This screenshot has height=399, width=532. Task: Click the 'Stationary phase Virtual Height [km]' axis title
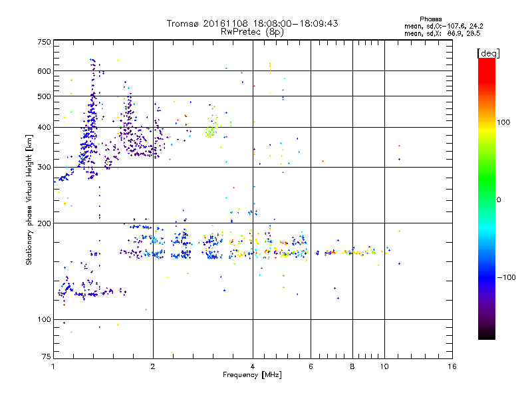point(29,199)
